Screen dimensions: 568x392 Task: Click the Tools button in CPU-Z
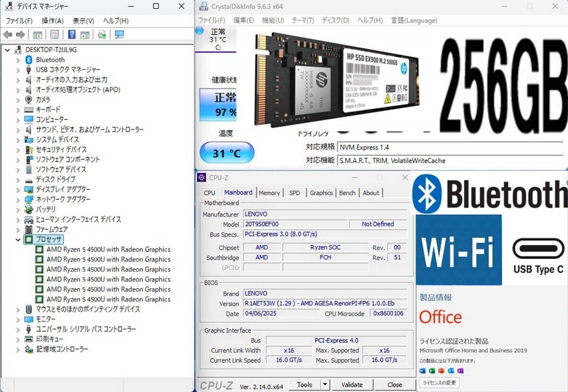pos(304,385)
